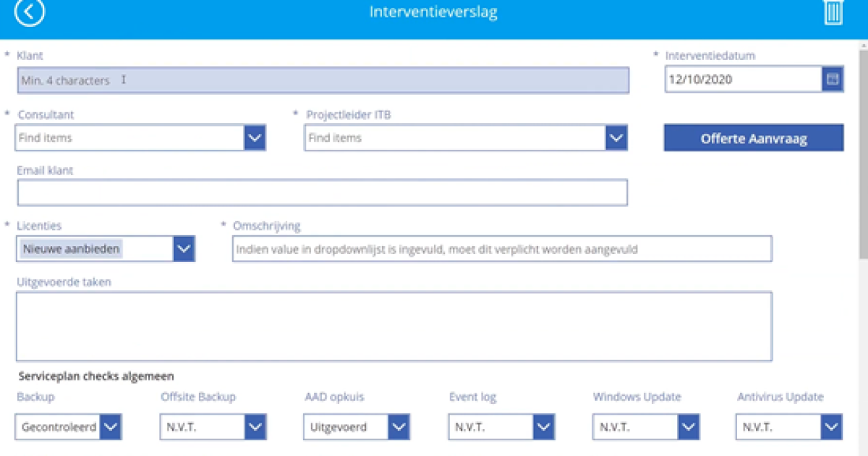868x456 pixels.
Task: Expand the Projectleider ITB dropdown
Action: pos(616,138)
